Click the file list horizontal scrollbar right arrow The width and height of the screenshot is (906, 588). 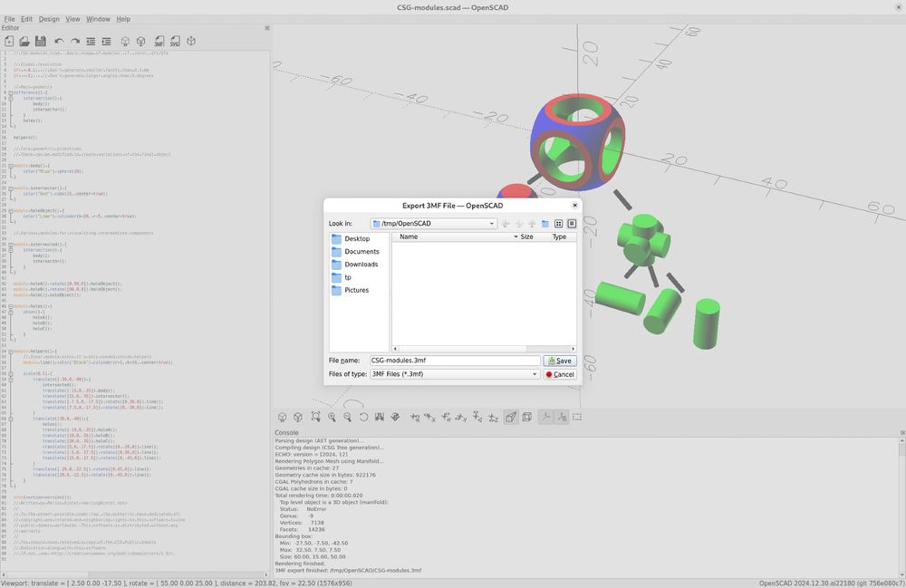pyautogui.click(x=573, y=349)
